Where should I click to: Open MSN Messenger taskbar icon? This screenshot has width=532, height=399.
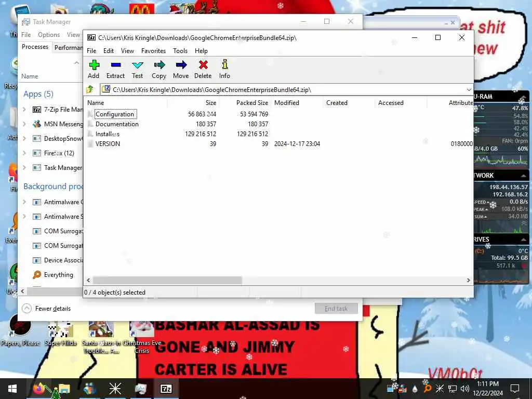pos(89,389)
